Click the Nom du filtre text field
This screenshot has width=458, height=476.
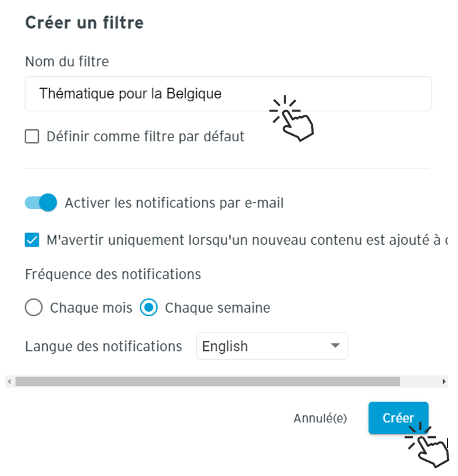click(x=228, y=94)
